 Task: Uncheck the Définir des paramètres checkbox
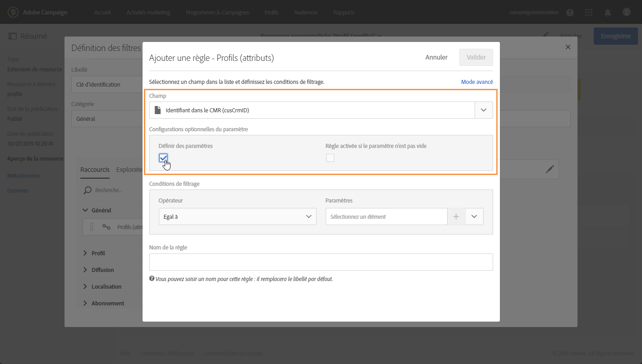[x=163, y=157]
